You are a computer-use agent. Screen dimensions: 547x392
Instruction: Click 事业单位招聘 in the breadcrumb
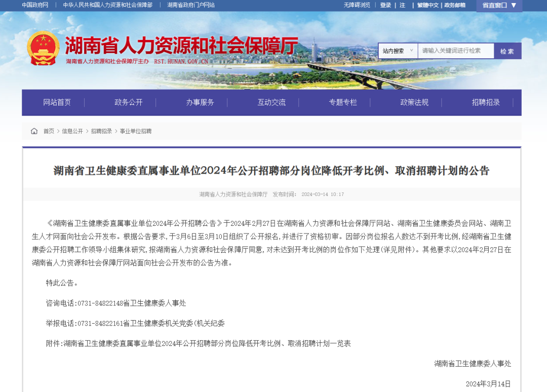135,131
